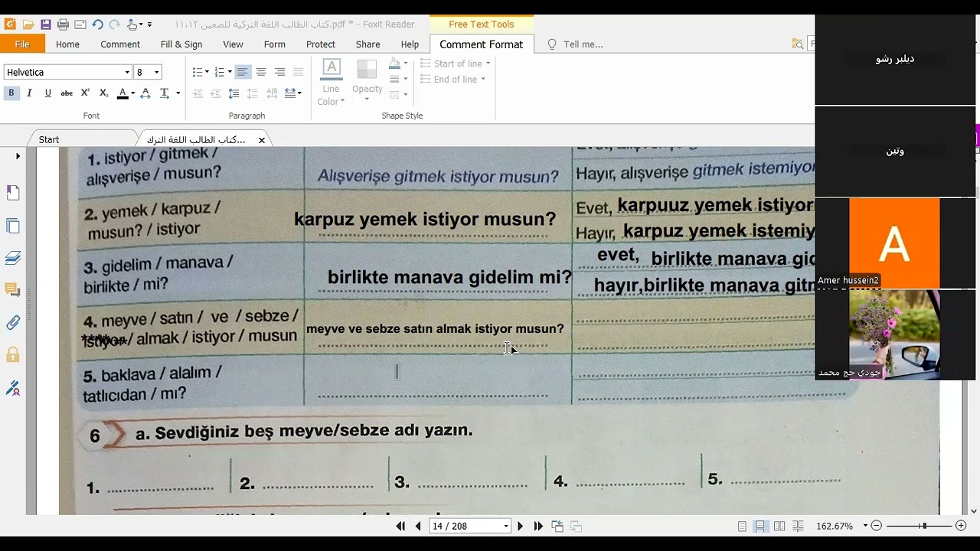The width and height of the screenshot is (980, 551).
Task: Open the Security lock panel
Action: coord(13,355)
